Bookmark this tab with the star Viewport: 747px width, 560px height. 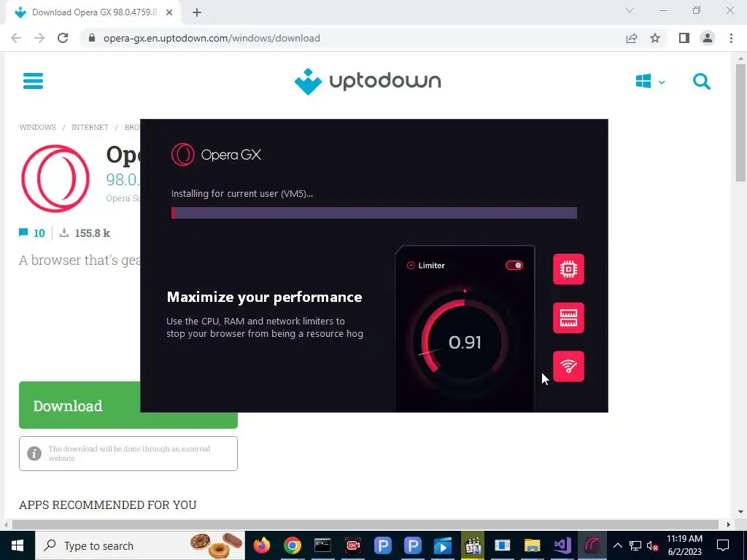(655, 38)
